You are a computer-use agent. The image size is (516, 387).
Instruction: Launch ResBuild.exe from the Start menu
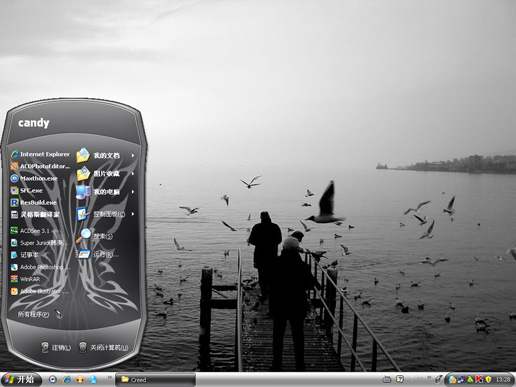33,202
